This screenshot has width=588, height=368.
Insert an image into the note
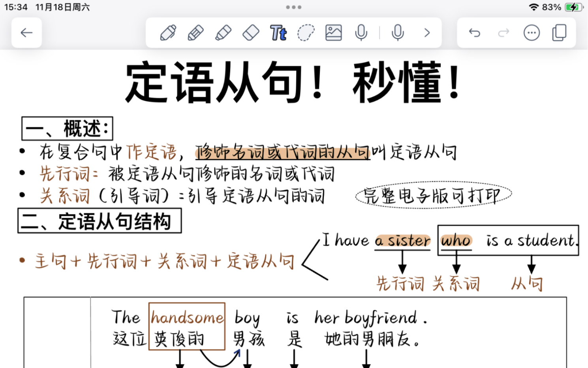[x=333, y=33]
